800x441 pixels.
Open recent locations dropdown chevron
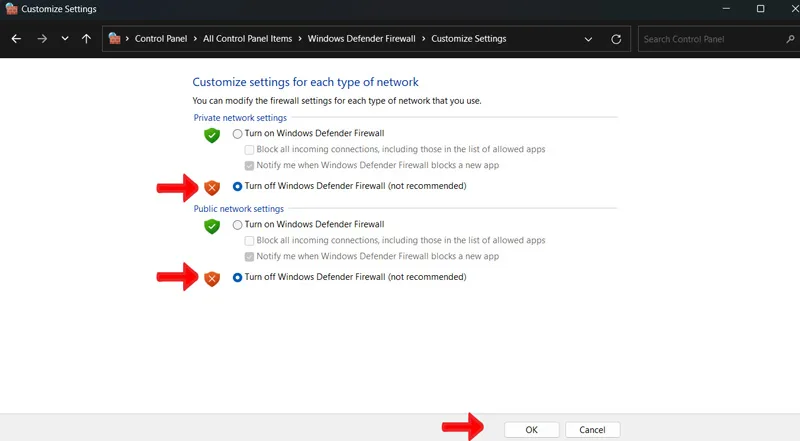[65, 39]
